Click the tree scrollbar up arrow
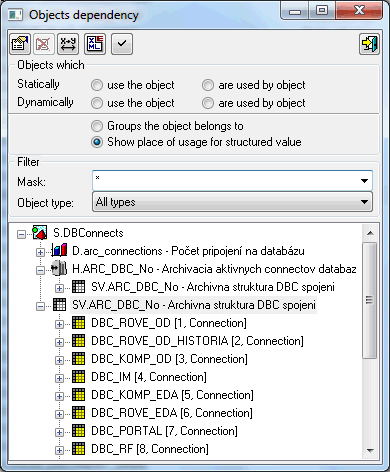Screen dimensions: 390x472 pyautogui.click(x=370, y=233)
